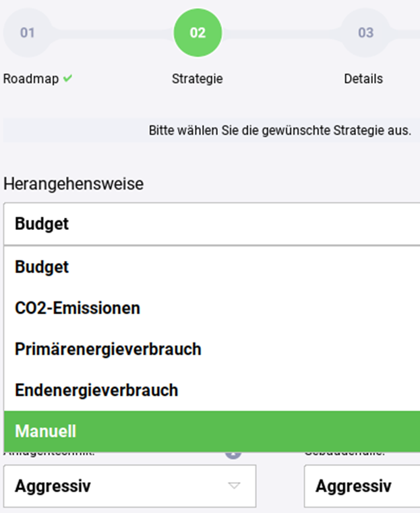The image size is (420, 513).
Task: Go to the Roadmap step label
Action: pos(31,79)
